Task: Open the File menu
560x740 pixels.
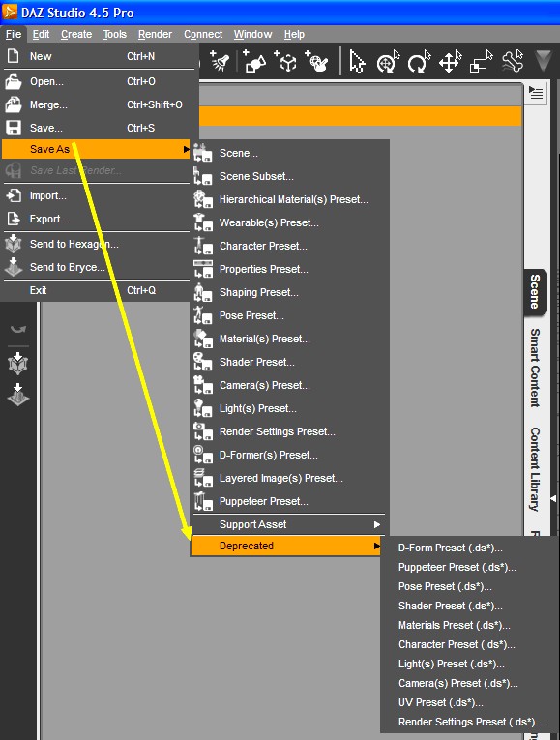Action: [14, 35]
